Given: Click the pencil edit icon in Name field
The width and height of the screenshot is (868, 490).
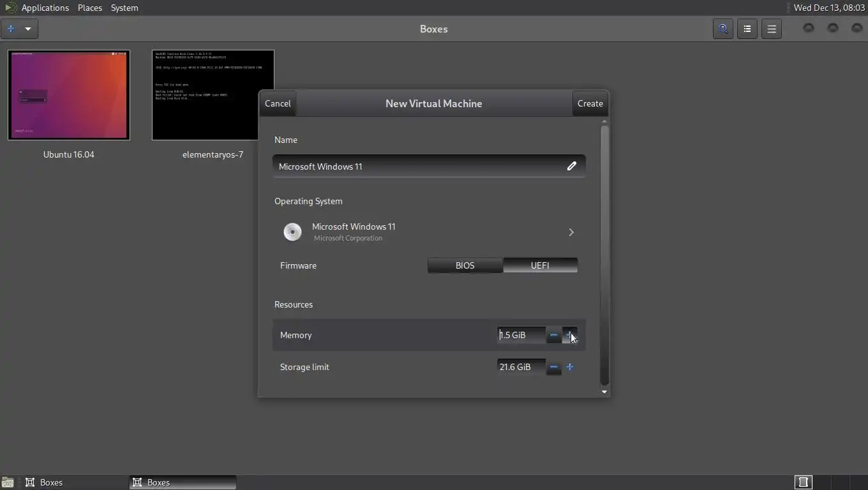Looking at the screenshot, I should click(x=572, y=166).
